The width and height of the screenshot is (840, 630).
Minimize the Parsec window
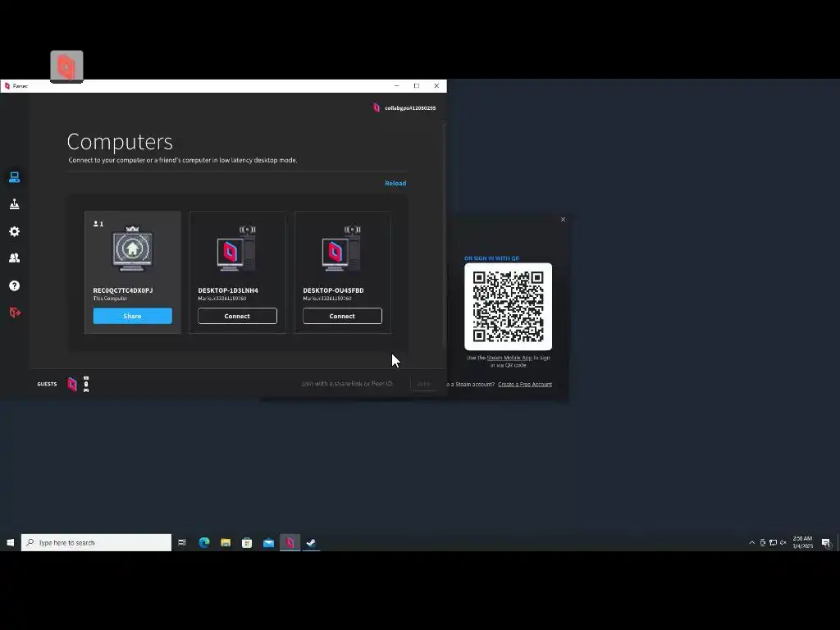click(x=396, y=85)
